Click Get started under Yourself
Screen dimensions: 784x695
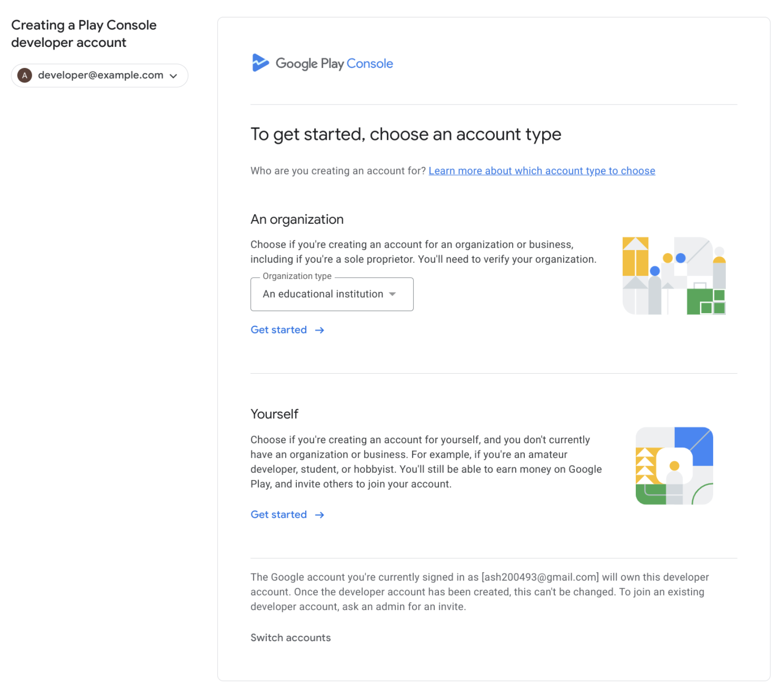pos(279,514)
